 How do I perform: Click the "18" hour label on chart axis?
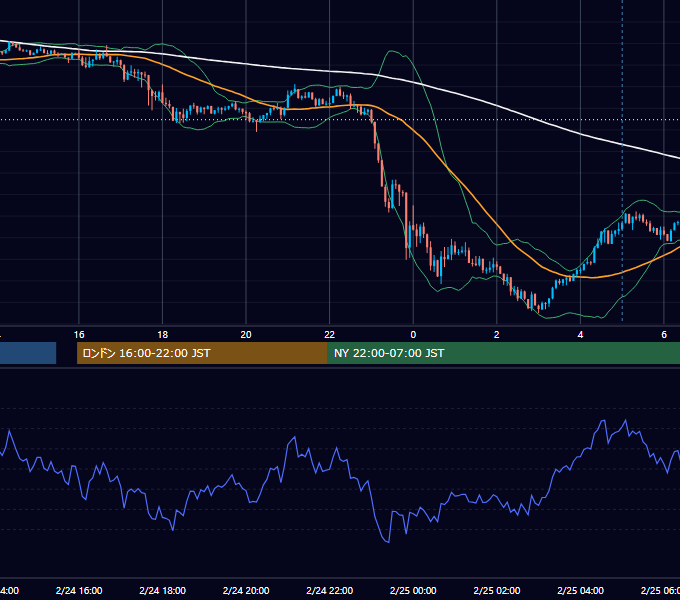click(163, 335)
